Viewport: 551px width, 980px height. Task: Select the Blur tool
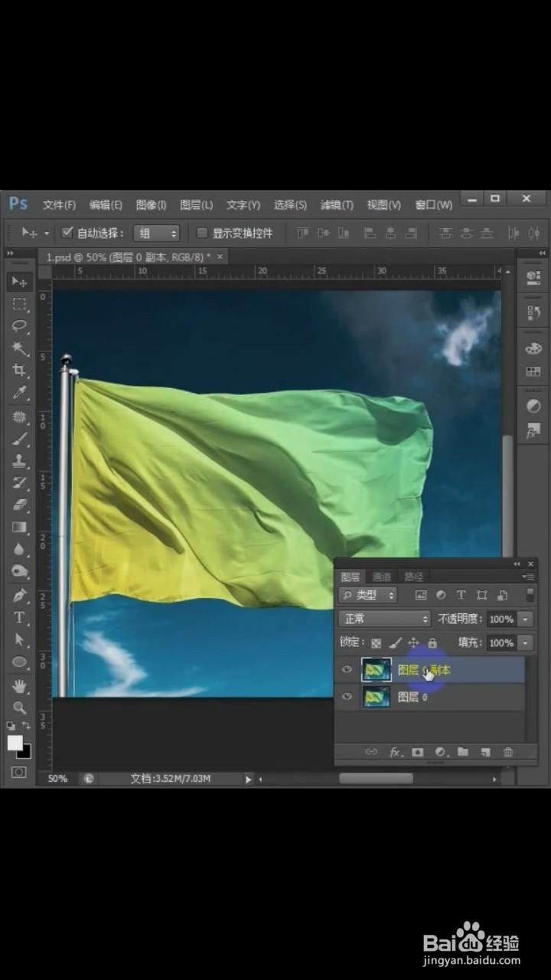click(19, 550)
